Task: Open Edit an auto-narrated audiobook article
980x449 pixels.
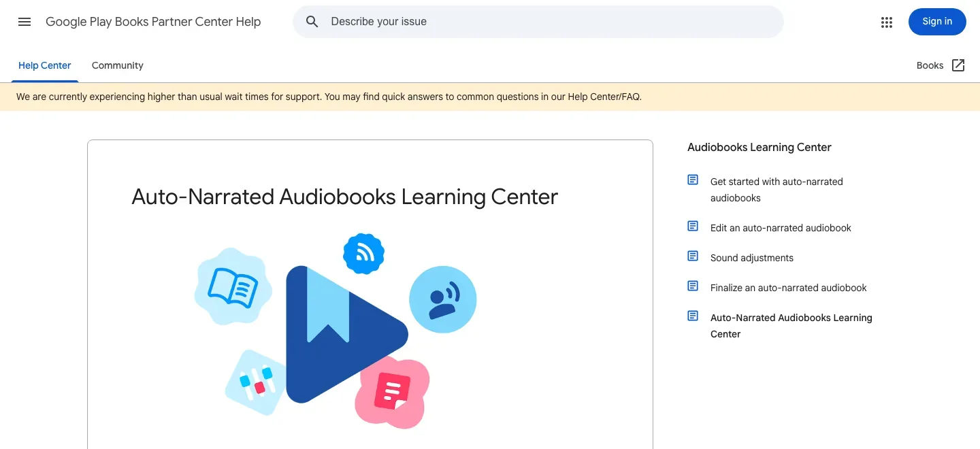Action: tap(781, 228)
